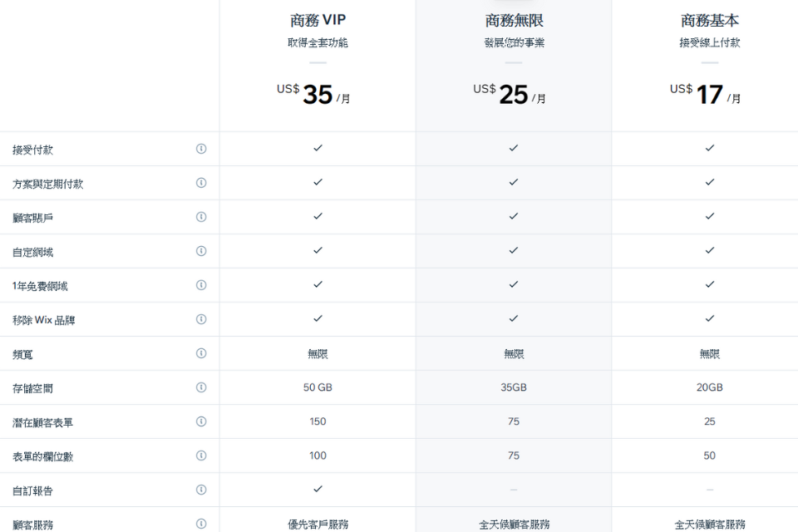Screen dimensions: 798x532
Task: Open the info icon beside 顧客服務
Action: click(x=200, y=524)
